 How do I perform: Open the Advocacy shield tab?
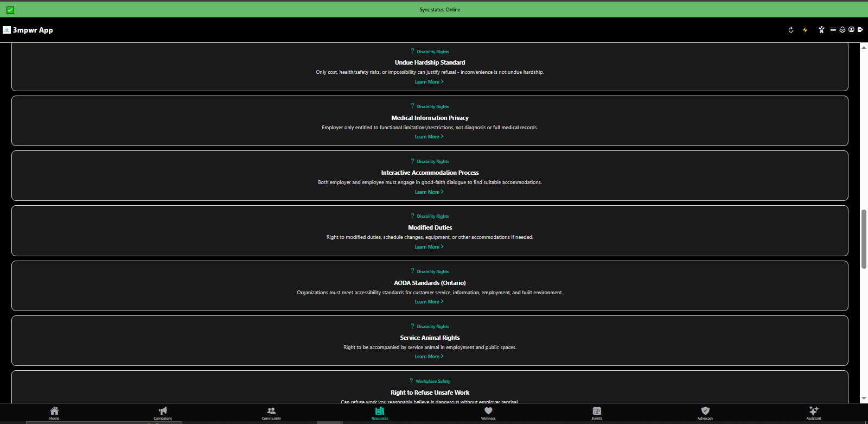(705, 413)
